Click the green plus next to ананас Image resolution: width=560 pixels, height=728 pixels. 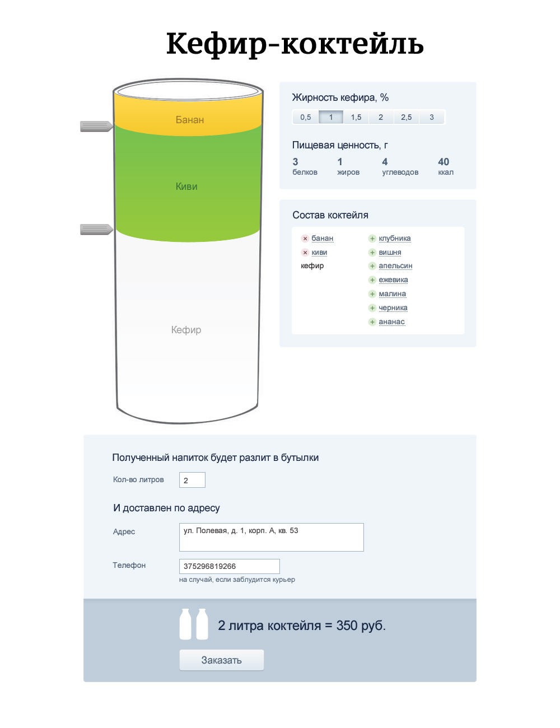click(372, 322)
